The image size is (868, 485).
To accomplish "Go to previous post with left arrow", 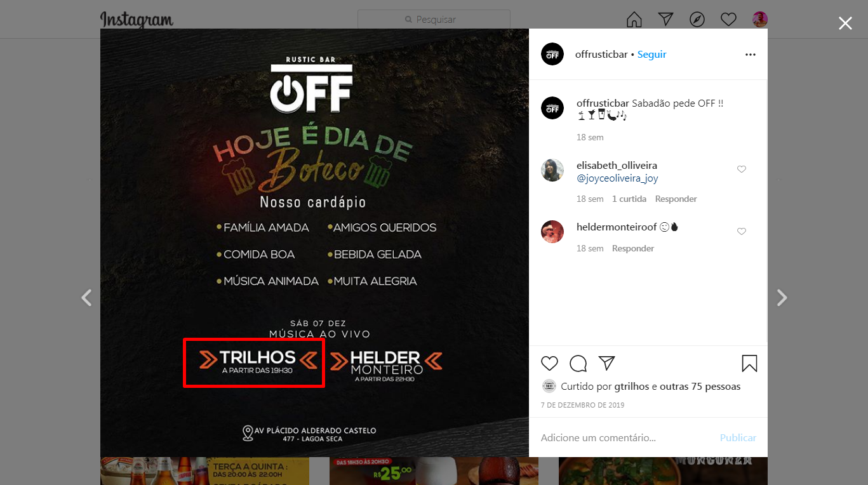I will tap(86, 298).
